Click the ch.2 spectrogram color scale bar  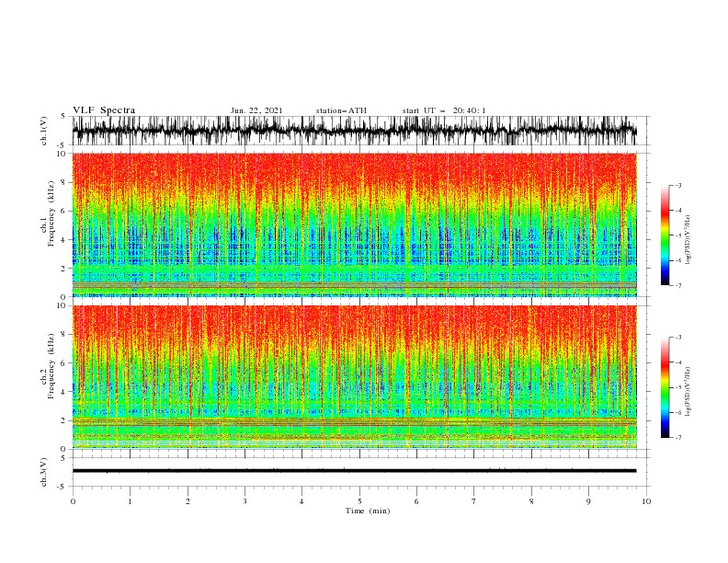coord(665,387)
